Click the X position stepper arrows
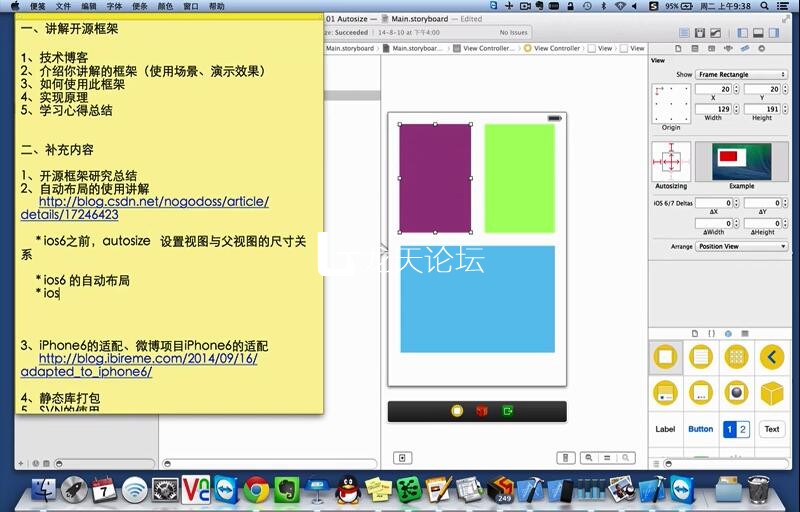Viewport: 800px width, 512px height. (737, 89)
